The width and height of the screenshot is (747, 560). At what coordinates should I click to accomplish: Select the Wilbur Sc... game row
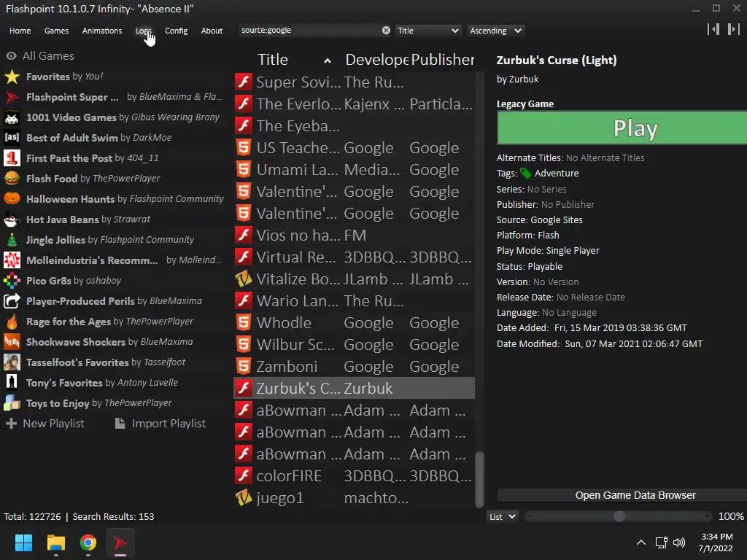tap(354, 345)
